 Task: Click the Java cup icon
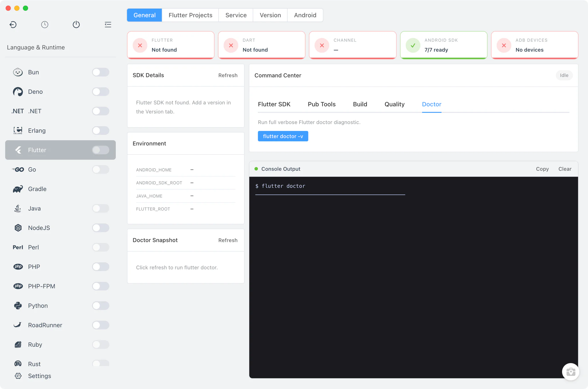coord(18,208)
